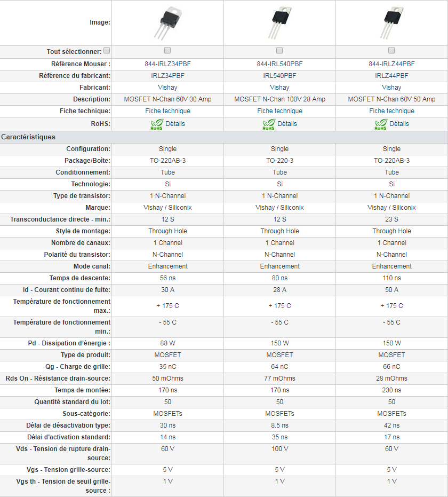The image size is (448, 497).
Task: Click the RoHS leaf icon for IRLZ34PBF
Action: (x=156, y=124)
